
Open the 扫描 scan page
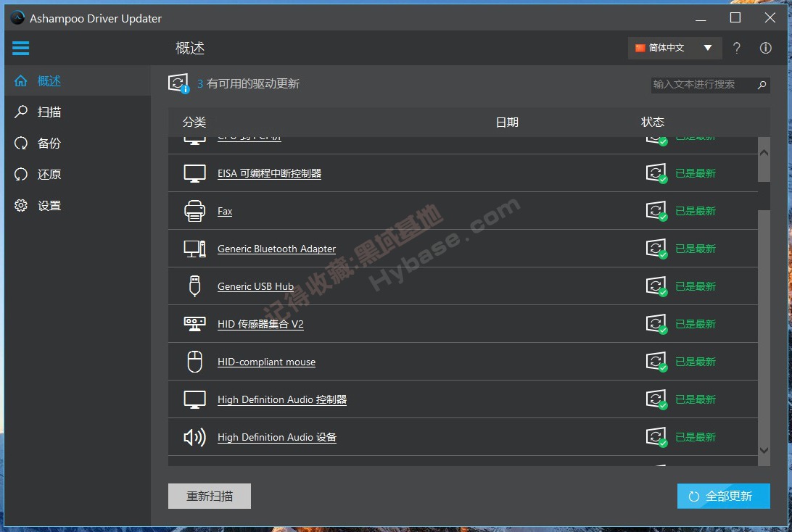(x=78, y=112)
